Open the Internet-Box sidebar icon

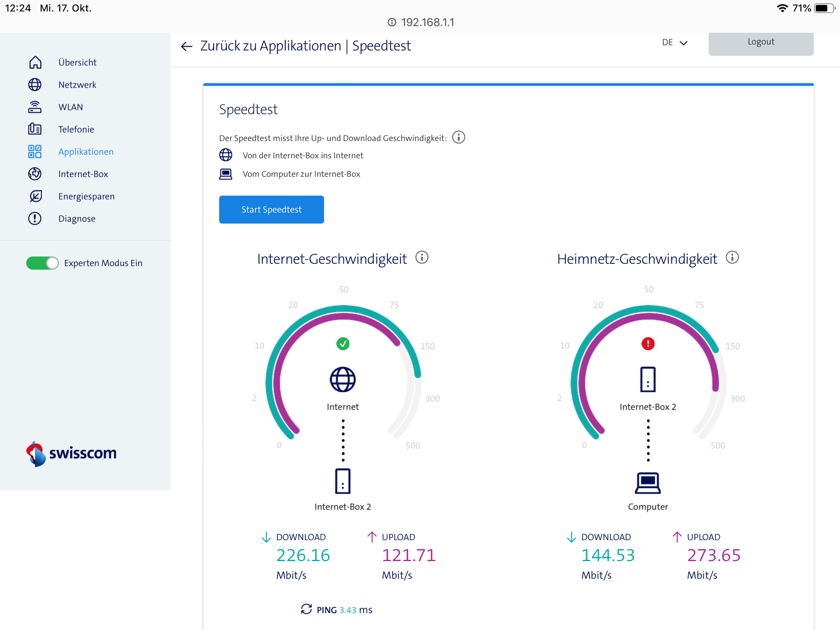pos(35,174)
